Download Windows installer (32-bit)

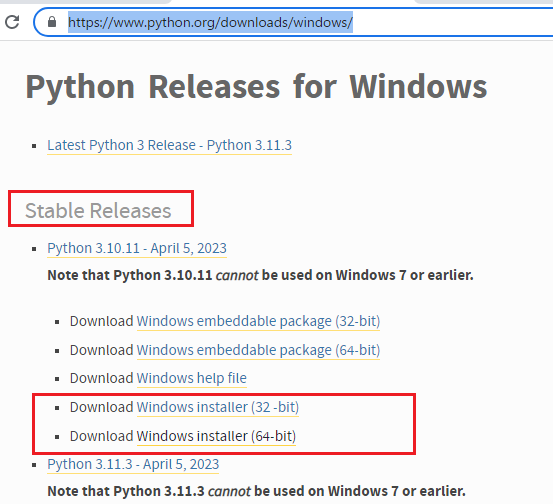pos(218,407)
